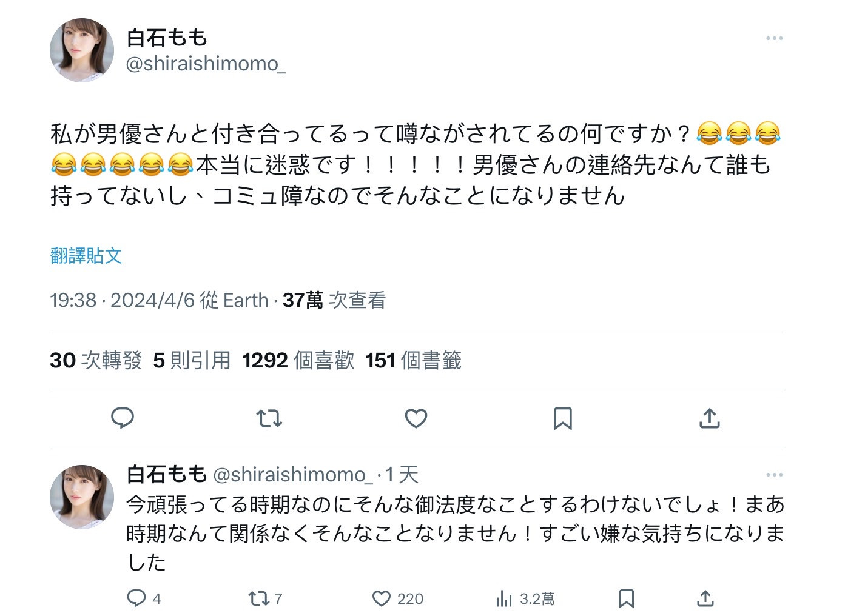Like the main tweet
Image resolution: width=865 pixels, height=616 pixels.
click(416, 418)
